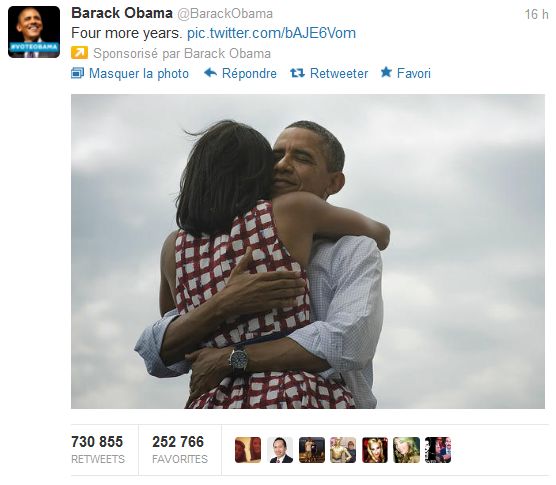The height and width of the screenshot is (485, 556).
Task: Click the 16 h timestamp
Action: click(536, 15)
